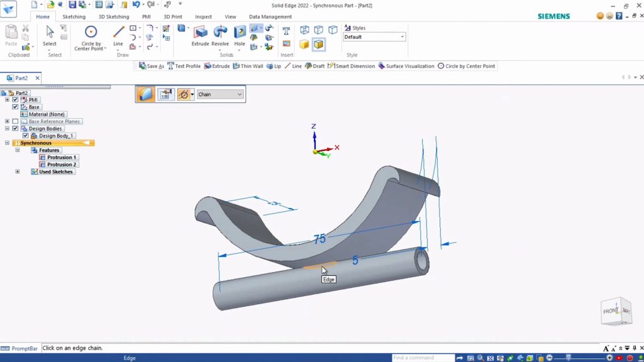Screen dimensions: 644x362
Task: Collapse the Synchronous node
Action: (7, 143)
